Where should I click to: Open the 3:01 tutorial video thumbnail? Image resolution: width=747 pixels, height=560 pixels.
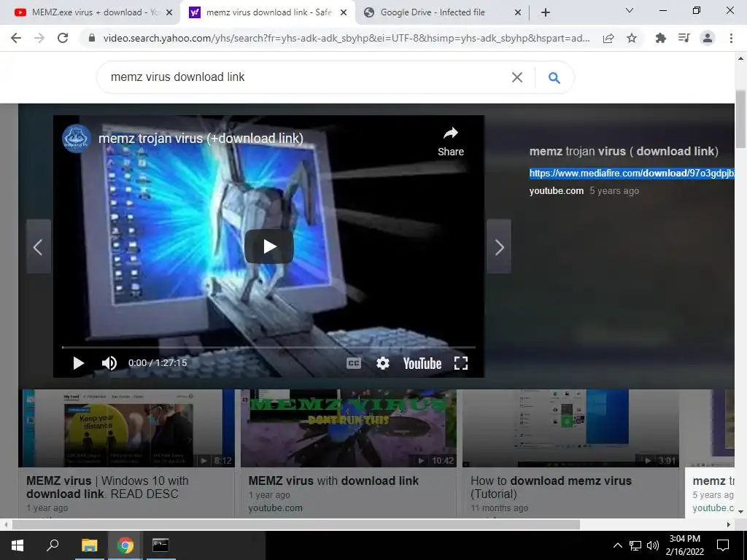(570, 428)
